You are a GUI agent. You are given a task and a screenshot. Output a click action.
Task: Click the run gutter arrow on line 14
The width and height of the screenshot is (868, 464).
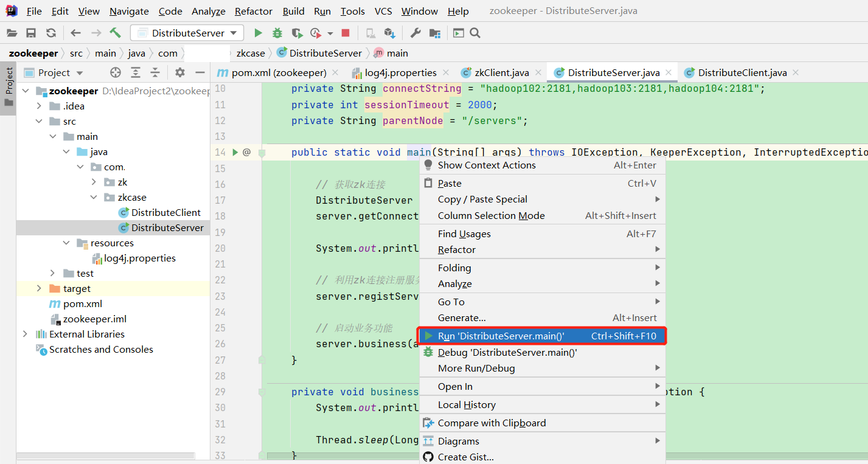click(235, 152)
